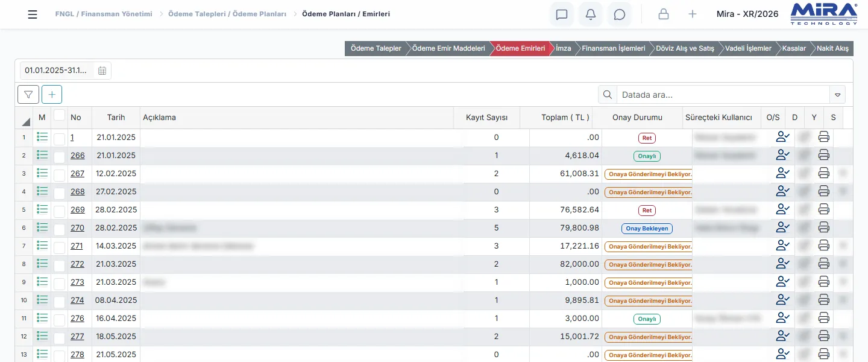Open order number 273 link
The width and height of the screenshot is (868, 362).
tap(77, 282)
